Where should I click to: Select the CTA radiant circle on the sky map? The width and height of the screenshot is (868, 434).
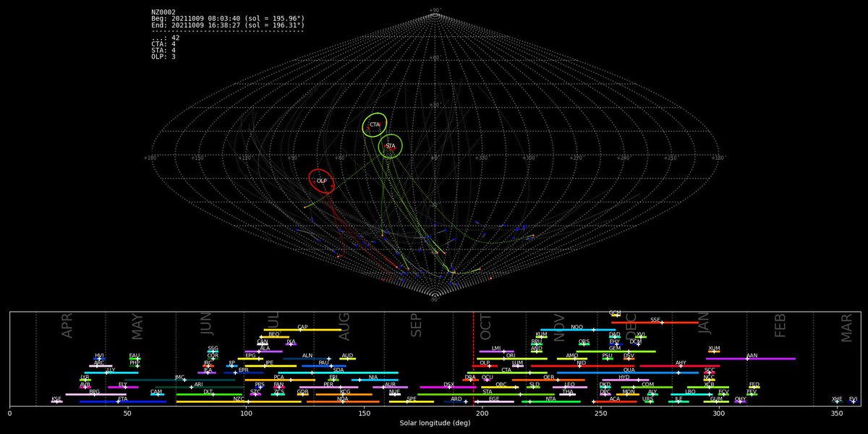(375, 125)
